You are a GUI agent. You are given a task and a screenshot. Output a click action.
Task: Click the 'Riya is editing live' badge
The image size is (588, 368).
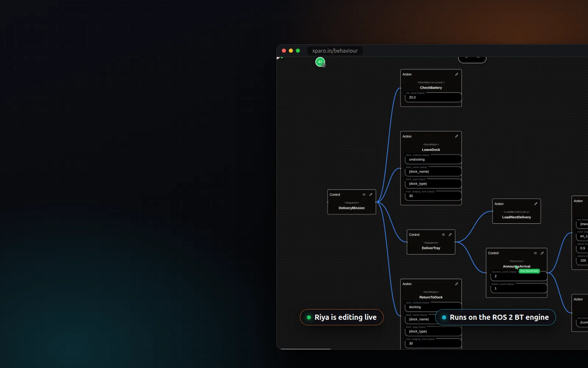[342, 317]
